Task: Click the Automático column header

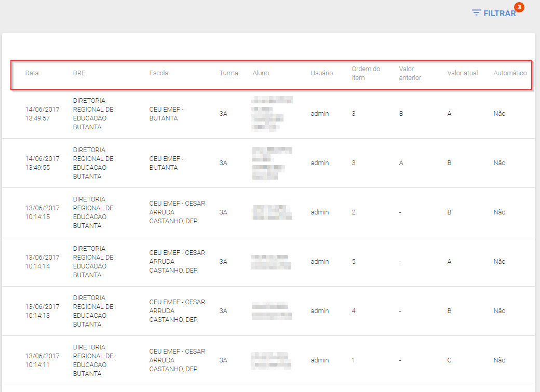Action: coord(510,73)
